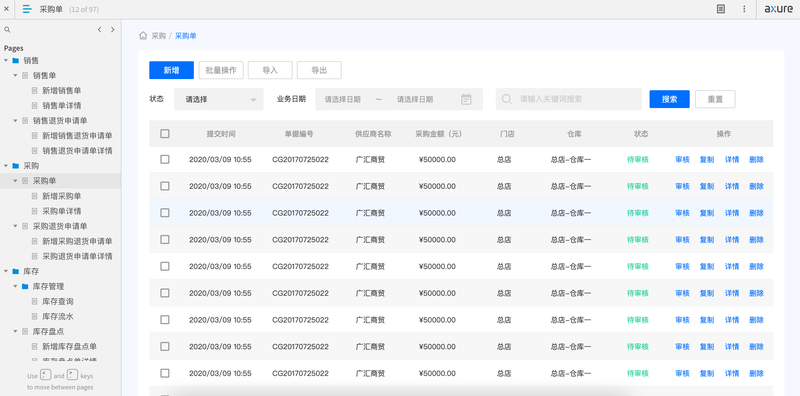
Task: Collapse the 销售退货申请单 tree arrow
Action: click(15, 120)
